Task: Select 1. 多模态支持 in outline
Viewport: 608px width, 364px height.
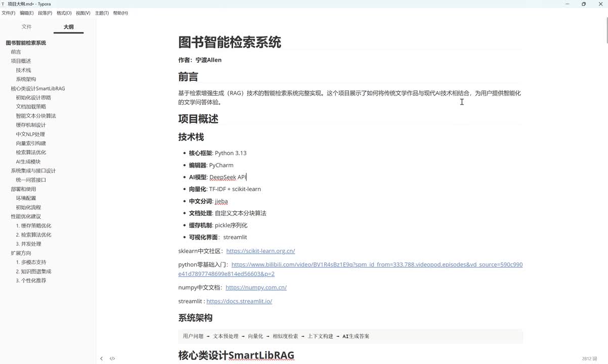Action: [31, 262]
